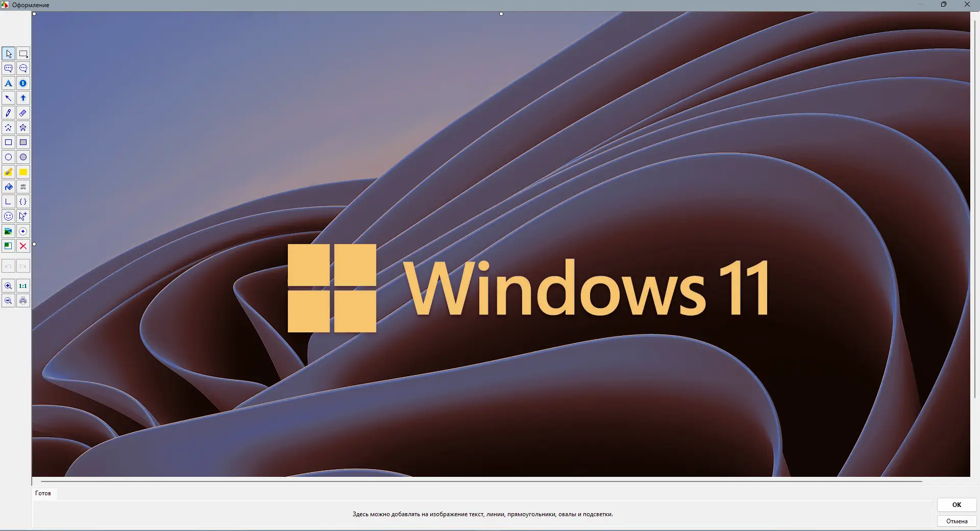
Task: Choose the outline polygon tool
Action: (8, 128)
